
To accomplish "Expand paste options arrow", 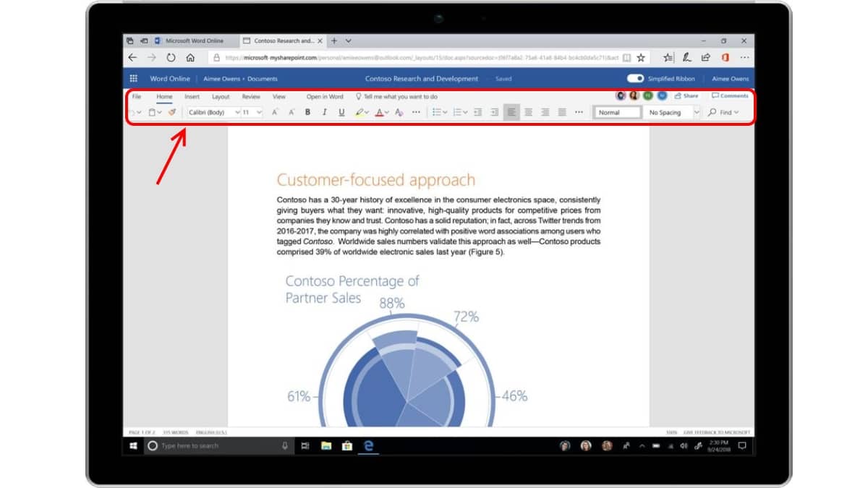I will click(x=159, y=113).
